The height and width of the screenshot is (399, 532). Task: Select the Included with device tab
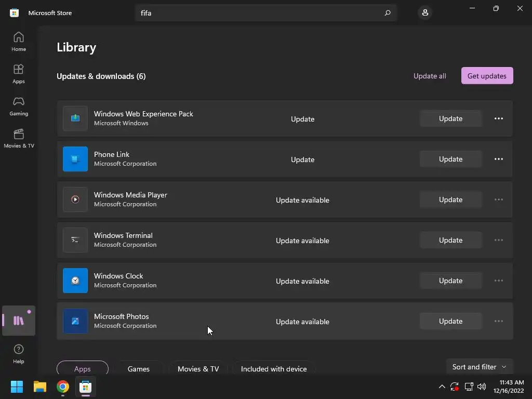[x=274, y=369]
